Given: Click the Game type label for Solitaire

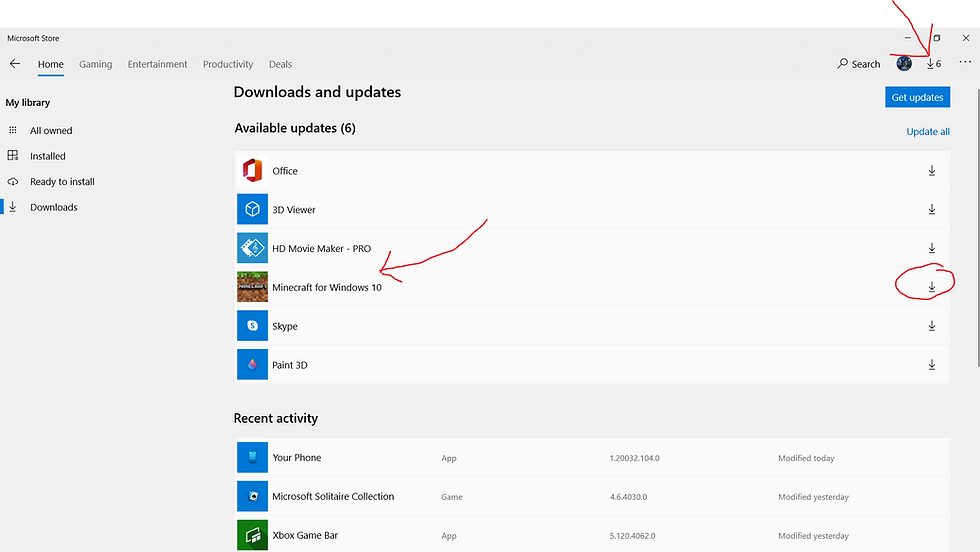Looking at the screenshot, I should 452,497.
